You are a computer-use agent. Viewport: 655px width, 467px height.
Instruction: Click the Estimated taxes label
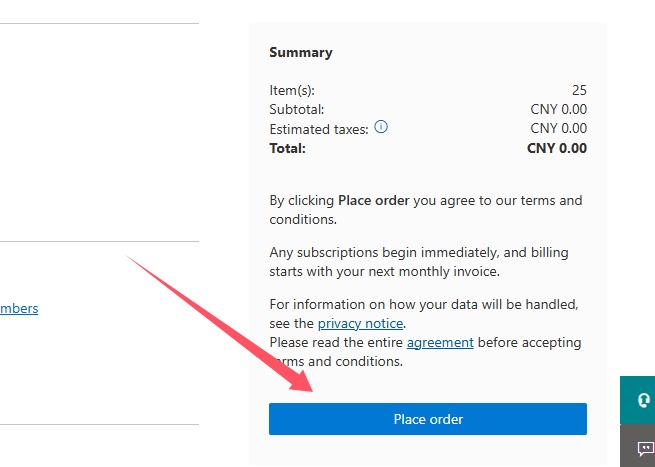318,129
